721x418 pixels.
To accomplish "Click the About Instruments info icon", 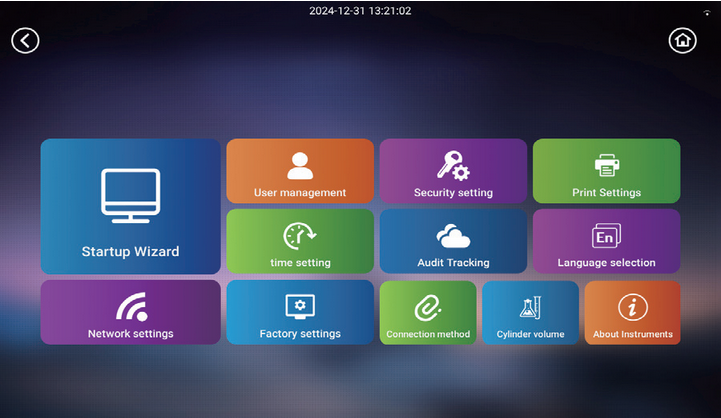I will point(632,307).
